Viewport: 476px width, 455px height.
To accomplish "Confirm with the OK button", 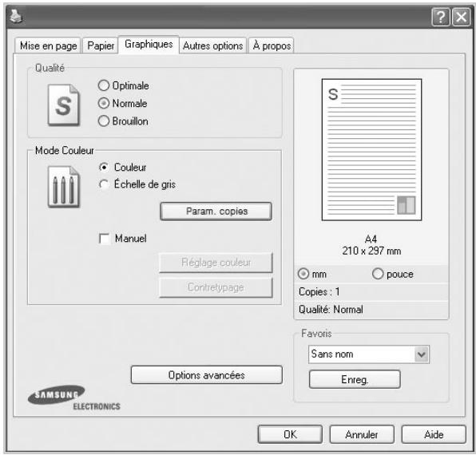I will (x=290, y=434).
